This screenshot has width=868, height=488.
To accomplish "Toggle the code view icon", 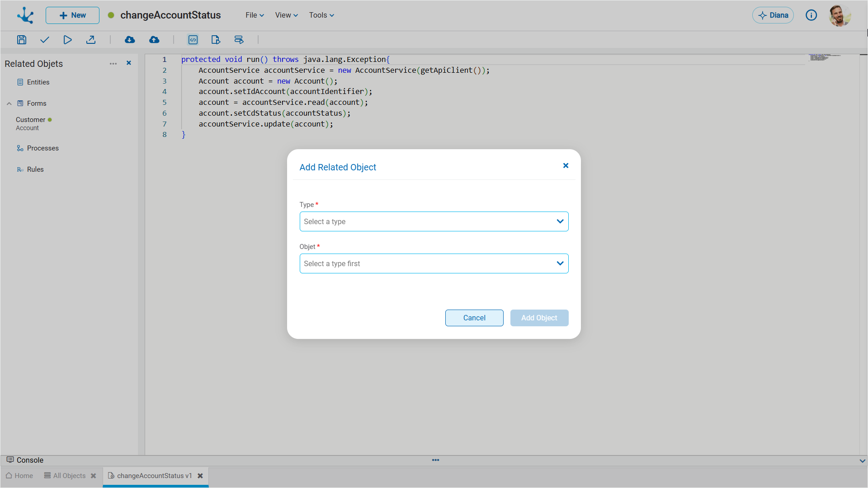I will [x=193, y=40].
